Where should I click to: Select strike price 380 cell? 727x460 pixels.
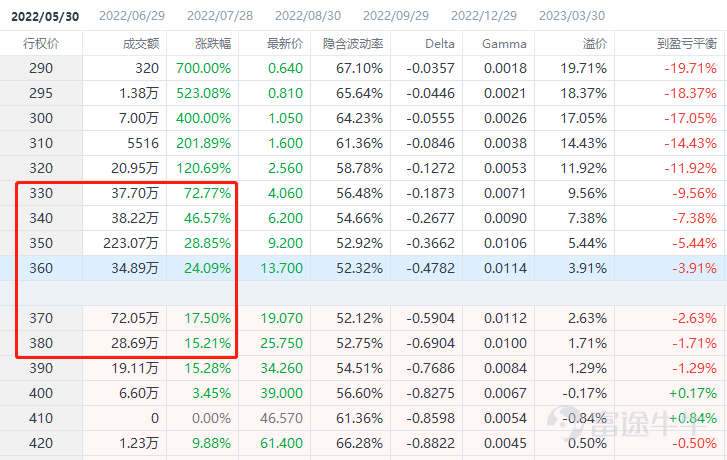tap(41, 344)
